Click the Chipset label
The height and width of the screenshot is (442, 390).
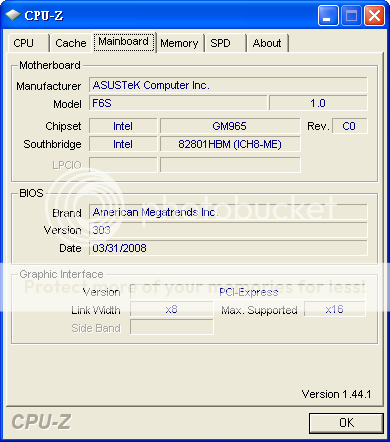tap(63, 126)
